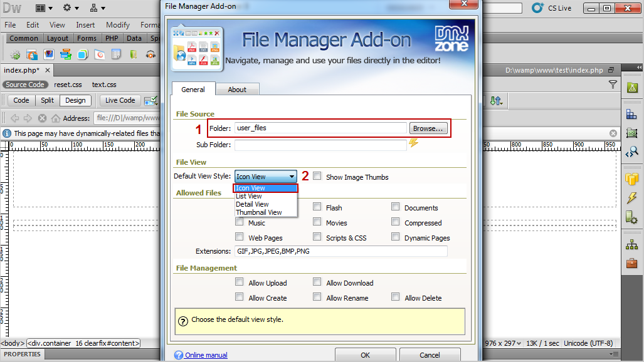This screenshot has width=644, height=362.
Task: Select the PHP insert category tab
Action: [x=112, y=38]
